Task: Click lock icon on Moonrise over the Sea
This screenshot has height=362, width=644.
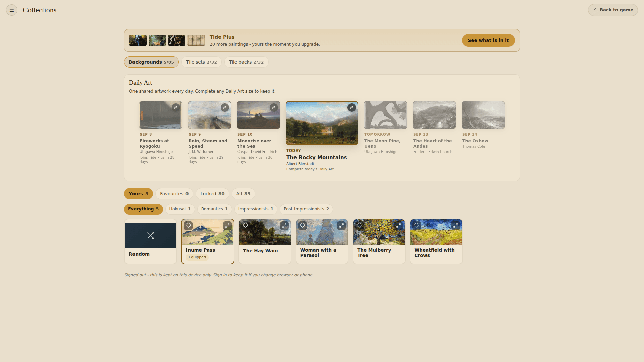Action: [274, 108]
